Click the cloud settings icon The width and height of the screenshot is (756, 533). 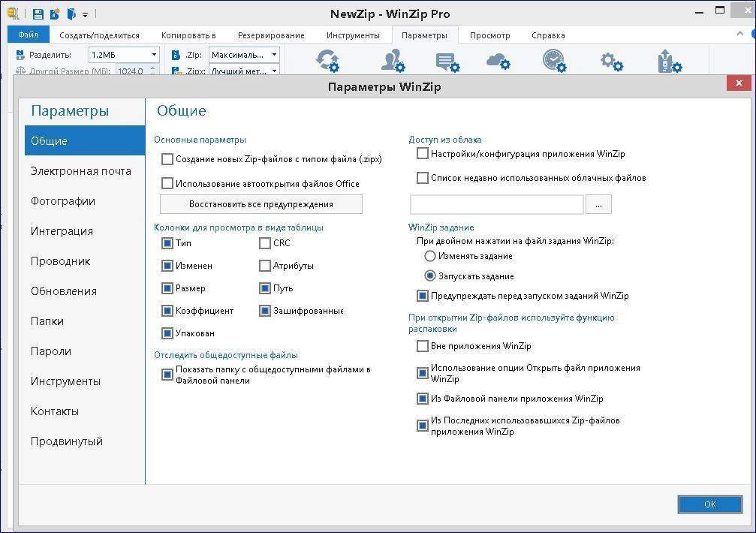point(498,61)
